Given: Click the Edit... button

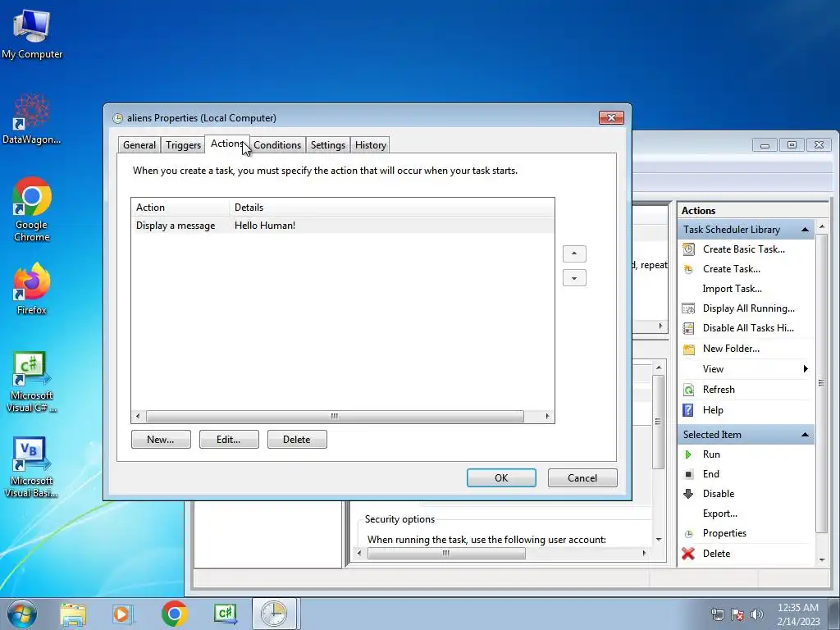Looking at the screenshot, I should click(x=229, y=440).
